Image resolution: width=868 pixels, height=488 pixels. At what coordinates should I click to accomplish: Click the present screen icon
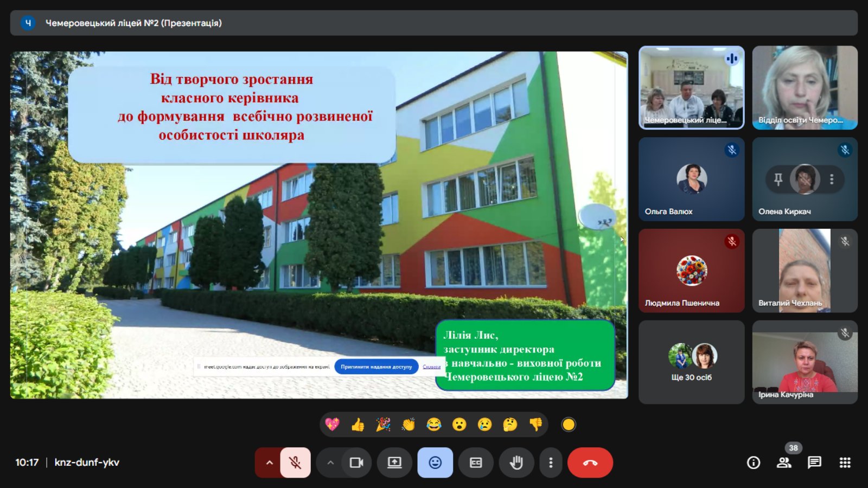(x=394, y=463)
